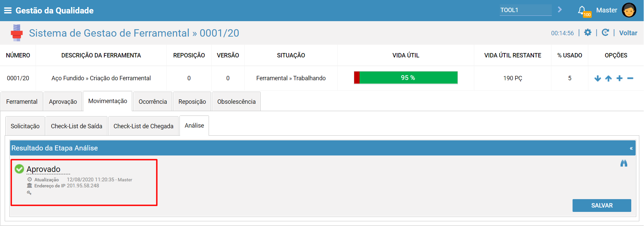Click the minus option icon
644x228 pixels.
(x=630, y=78)
